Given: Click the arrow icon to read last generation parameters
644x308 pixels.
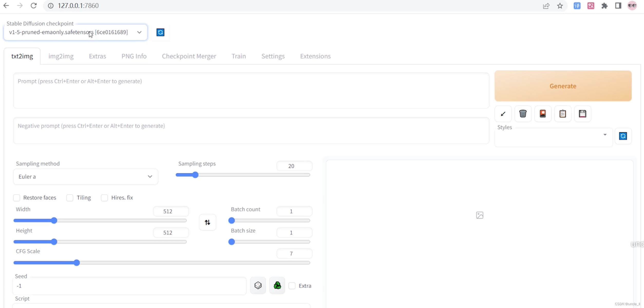Looking at the screenshot, I should [x=503, y=114].
